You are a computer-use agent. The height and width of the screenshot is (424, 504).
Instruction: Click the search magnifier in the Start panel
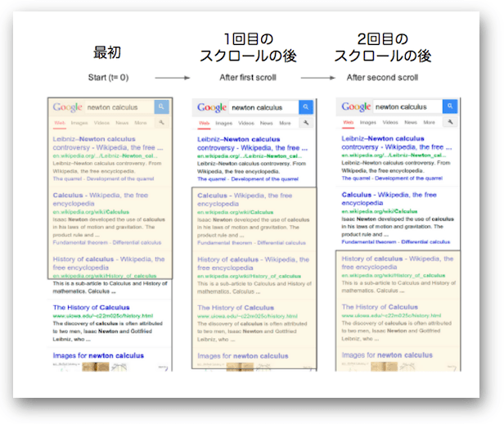[161, 106]
